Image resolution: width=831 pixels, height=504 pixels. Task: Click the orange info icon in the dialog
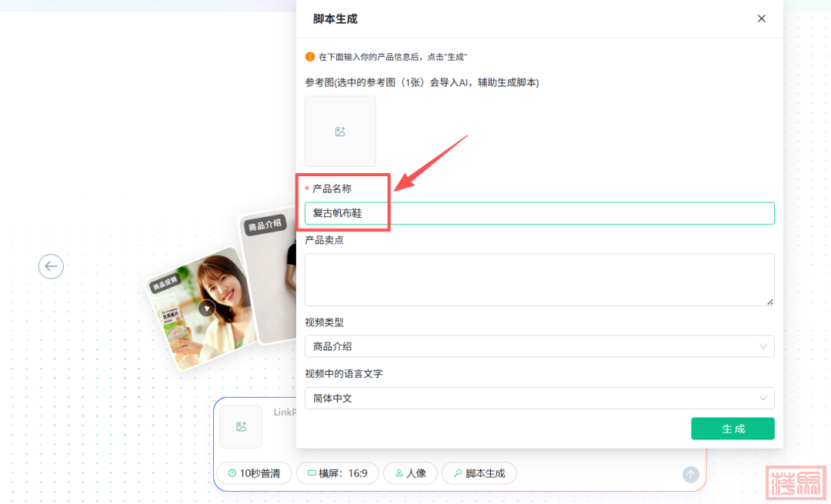click(x=310, y=57)
